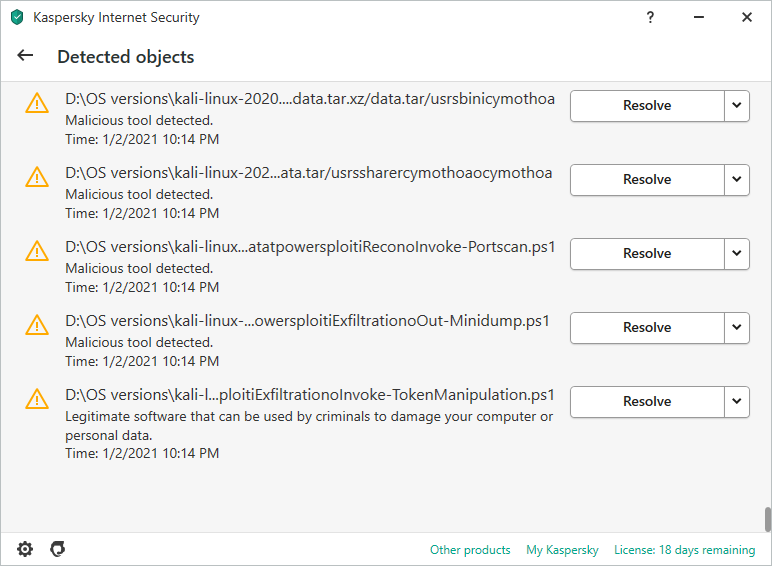Viewport: 772px width, 566px height.
Task: Open help with the question mark icon
Action: [x=650, y=17]
